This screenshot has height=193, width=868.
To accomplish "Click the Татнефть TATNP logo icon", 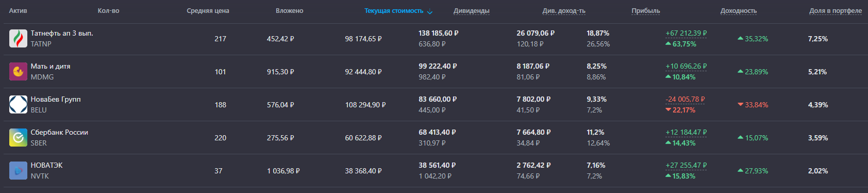I will (x=18, y=39).
